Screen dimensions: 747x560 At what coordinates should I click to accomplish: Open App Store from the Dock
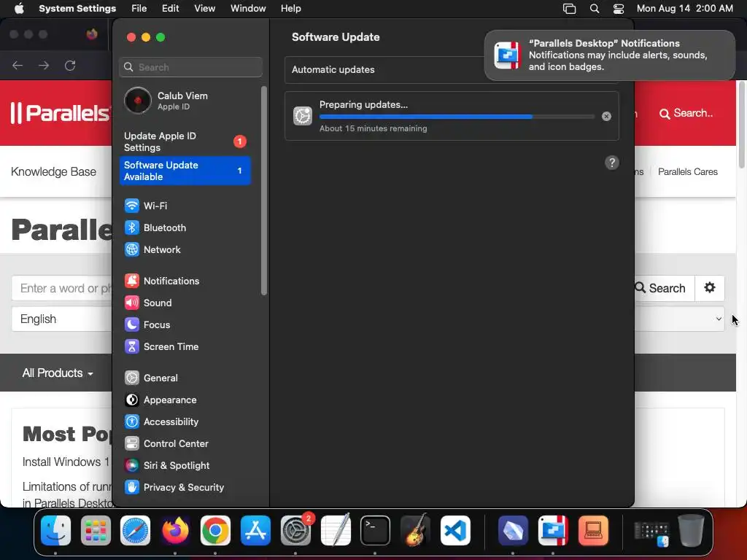pyautogui.click(x=255, y=531)
